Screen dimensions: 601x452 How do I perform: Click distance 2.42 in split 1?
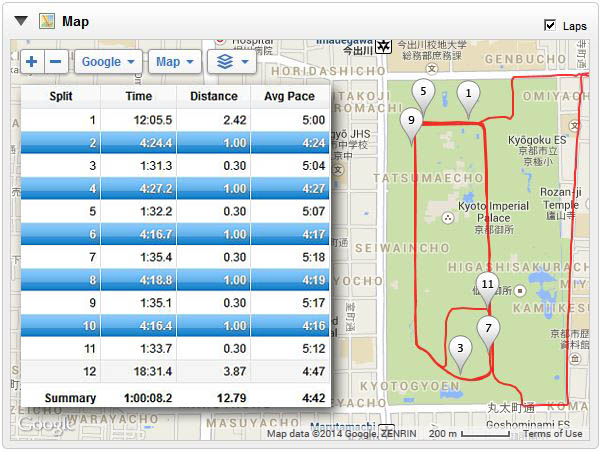[235, 120]
